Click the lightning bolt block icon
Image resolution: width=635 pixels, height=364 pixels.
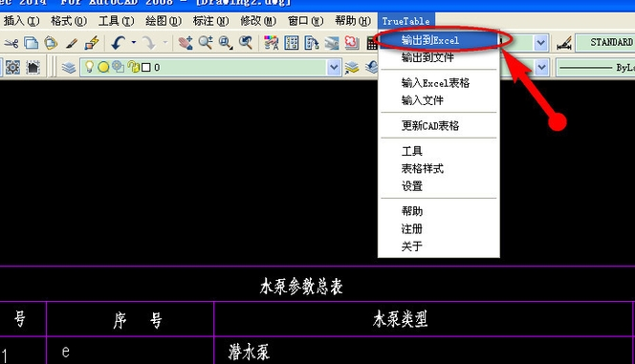(92, 43)
